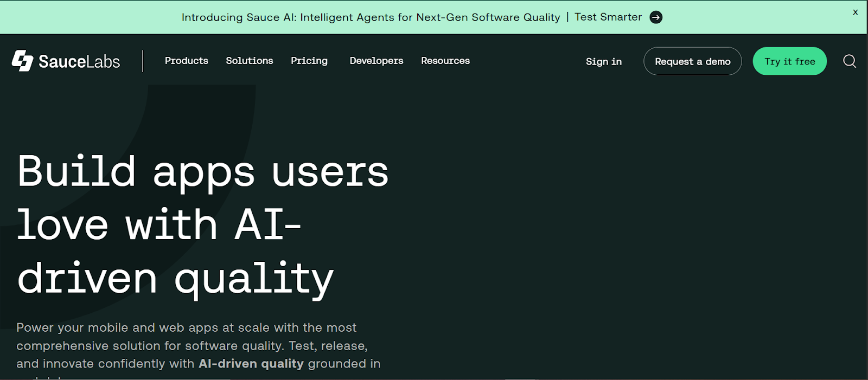868x380 pixels.
Task: Click the 'Power your mobile and web apps' paragraph
Action: pyautogui.click(x=187, y=328)
